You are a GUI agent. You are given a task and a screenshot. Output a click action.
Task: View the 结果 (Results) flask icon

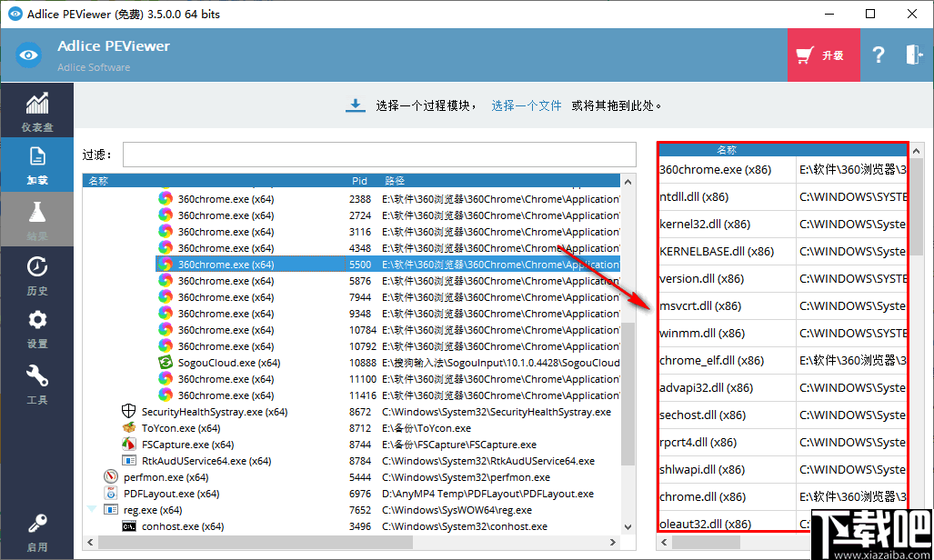tap(36, 219)
